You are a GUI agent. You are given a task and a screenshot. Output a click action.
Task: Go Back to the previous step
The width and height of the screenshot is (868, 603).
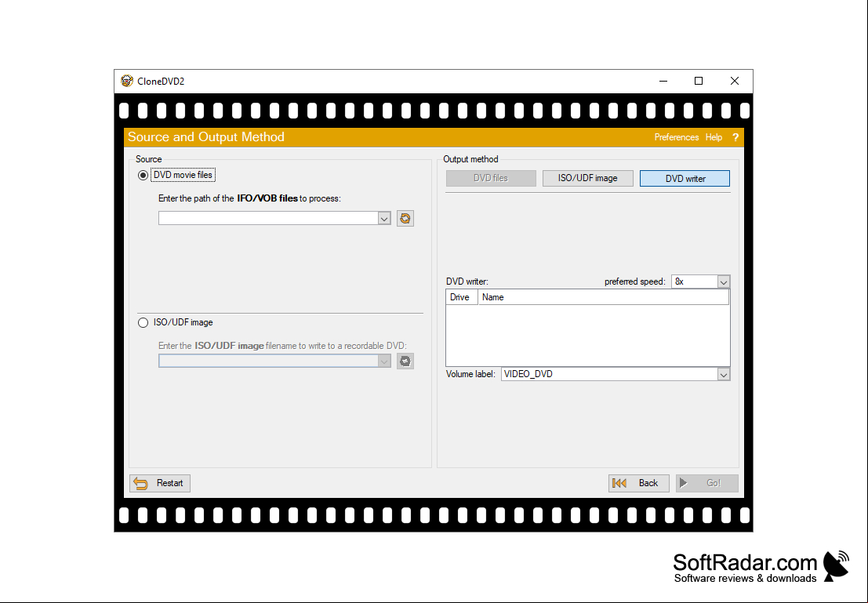pos(639,483)
